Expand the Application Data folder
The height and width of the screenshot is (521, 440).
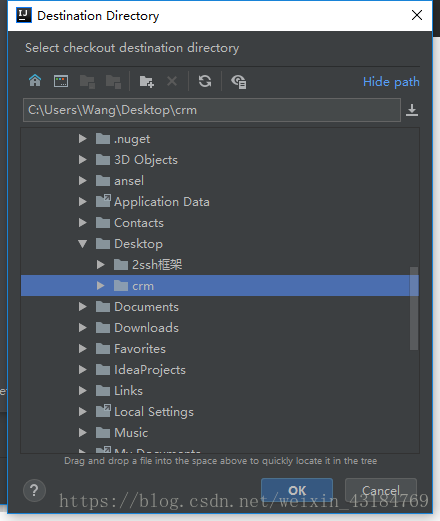point(83,202)
